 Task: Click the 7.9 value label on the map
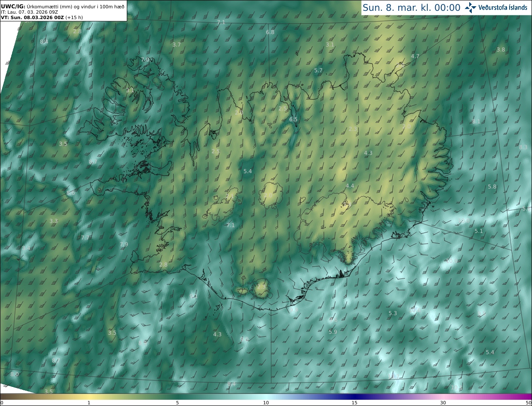[x=124, y=244]
